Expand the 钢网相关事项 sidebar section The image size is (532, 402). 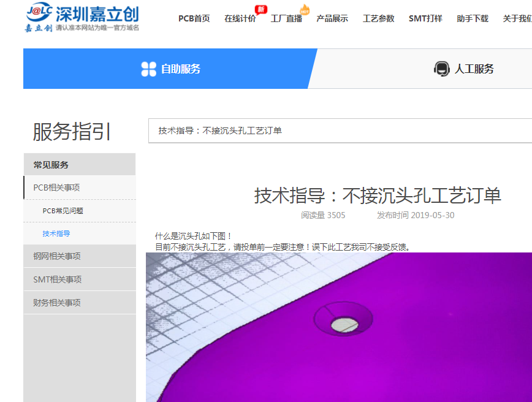[x=57, y=256]
